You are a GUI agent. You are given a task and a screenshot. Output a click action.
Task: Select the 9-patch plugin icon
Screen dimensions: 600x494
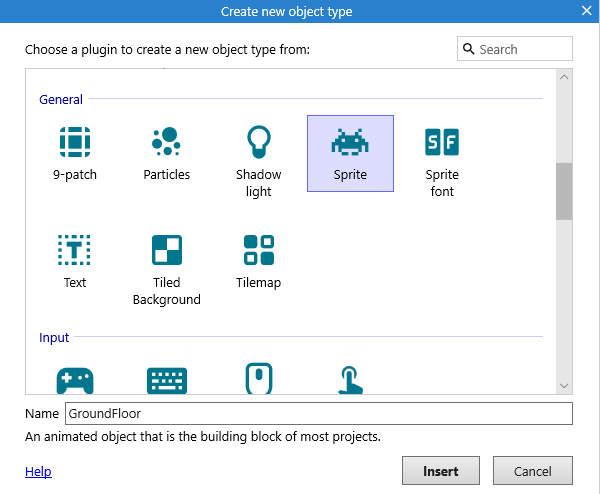[x=75, y=142]
